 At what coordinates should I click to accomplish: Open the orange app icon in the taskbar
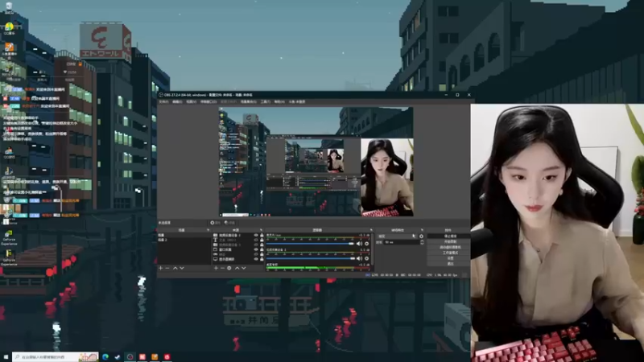[x=155, y=357]
